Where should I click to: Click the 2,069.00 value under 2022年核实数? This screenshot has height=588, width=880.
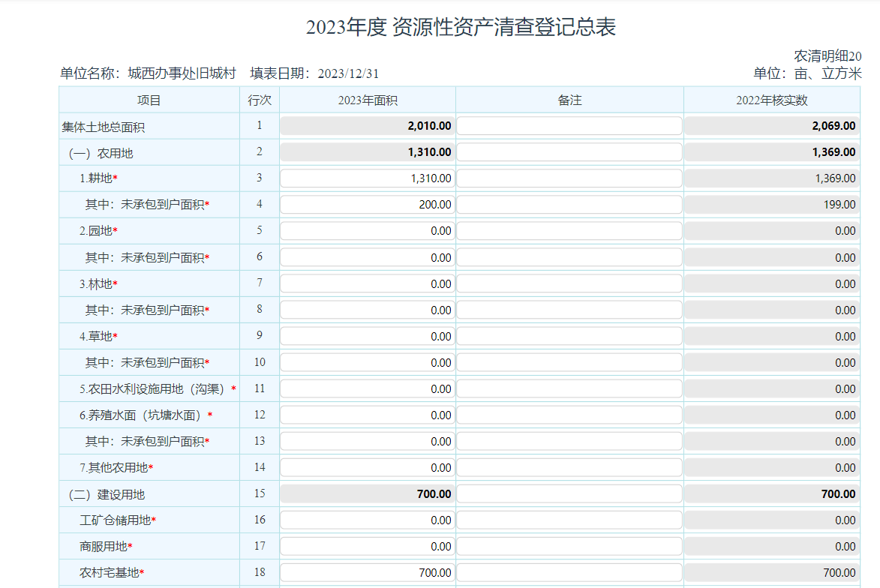pyautogui.click(x=772, y=126)
